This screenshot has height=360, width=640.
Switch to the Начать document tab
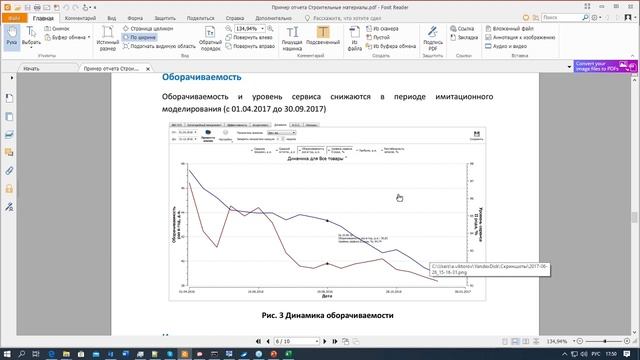point(47,69)
